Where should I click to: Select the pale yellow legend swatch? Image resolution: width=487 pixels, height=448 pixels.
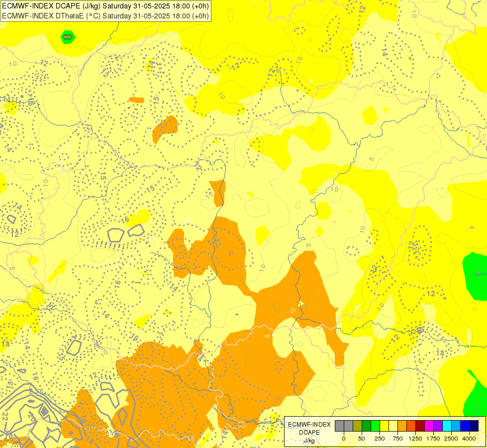[x=393, y=426]
